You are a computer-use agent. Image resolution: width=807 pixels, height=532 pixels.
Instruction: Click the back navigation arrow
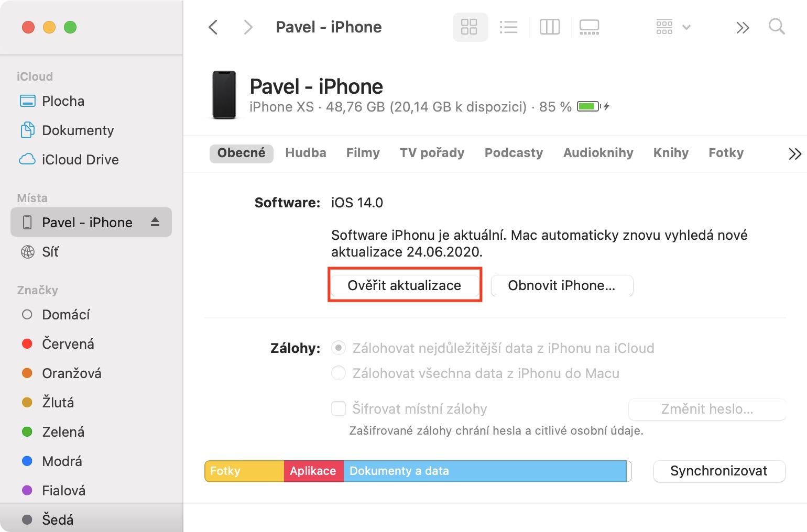pyautogui.click(x=213, y=27)
